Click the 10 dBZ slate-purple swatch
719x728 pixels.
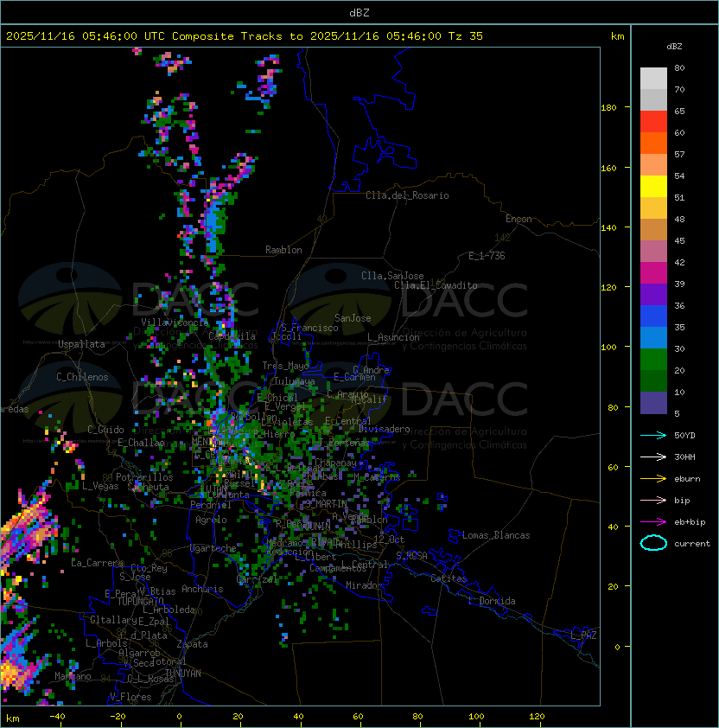(653, 403)
